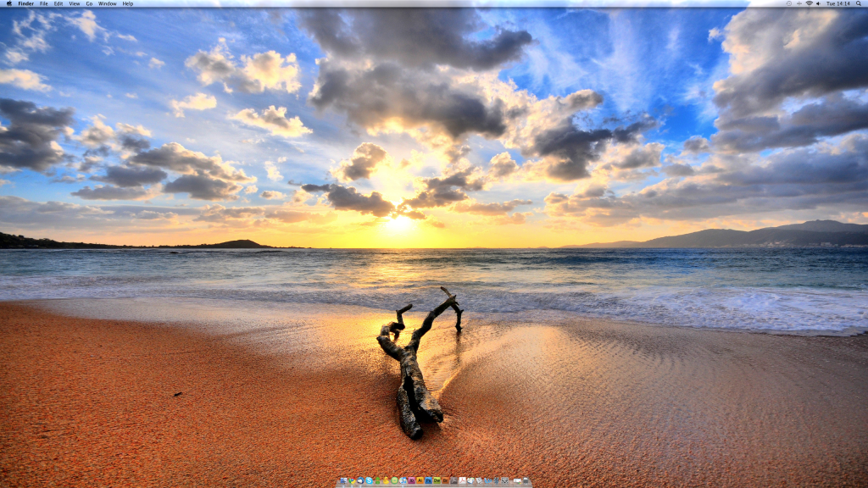This screenshot has width=868, height=488.
Task: Open the Help menu
Action: pos(128,3)
